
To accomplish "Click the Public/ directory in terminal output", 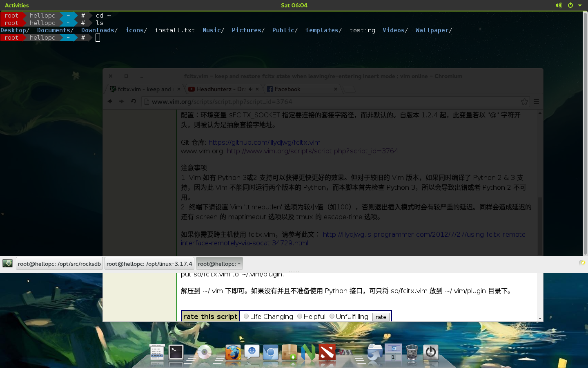I will 285,30.
